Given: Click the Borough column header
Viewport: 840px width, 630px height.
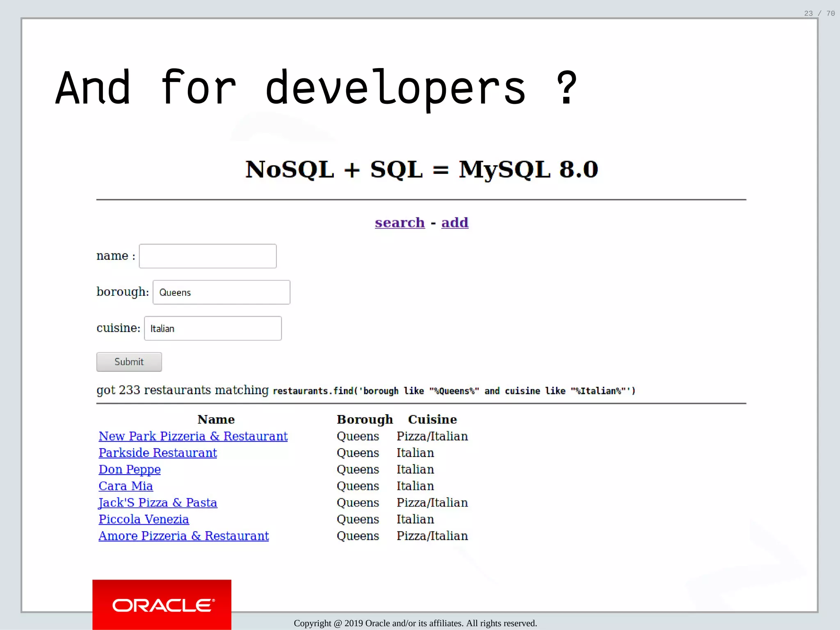Looking at the screenshot, I should coord(365,419).
